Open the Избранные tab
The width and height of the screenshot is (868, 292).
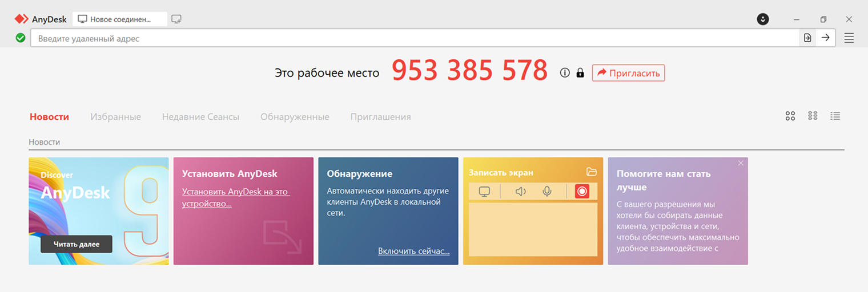click(x=115, y=117)
